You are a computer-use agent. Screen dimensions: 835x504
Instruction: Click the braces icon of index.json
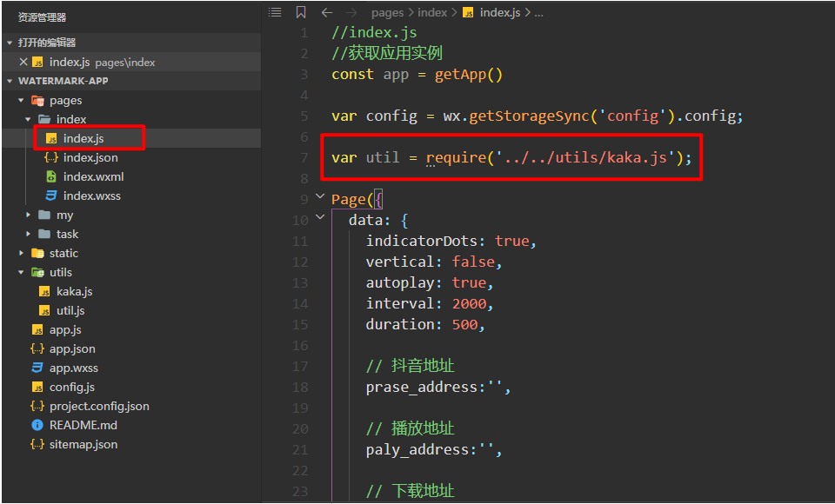(51, 157)
